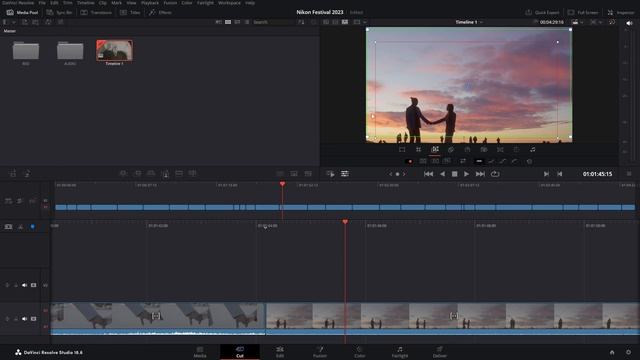Mute the lower video track speaker
Screen dimensions: 640x360
coord(24,319)
